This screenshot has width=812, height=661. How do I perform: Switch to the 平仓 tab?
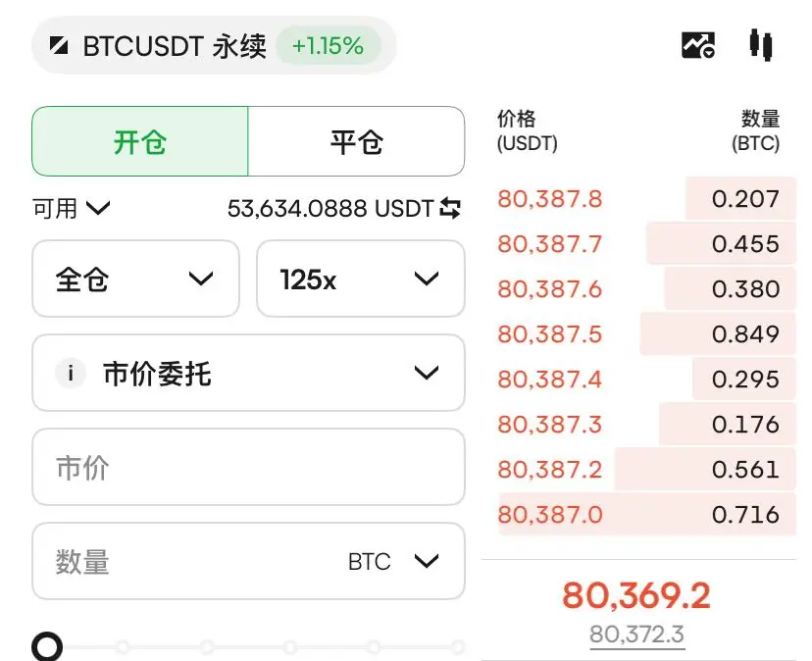(x=356, y=141)
